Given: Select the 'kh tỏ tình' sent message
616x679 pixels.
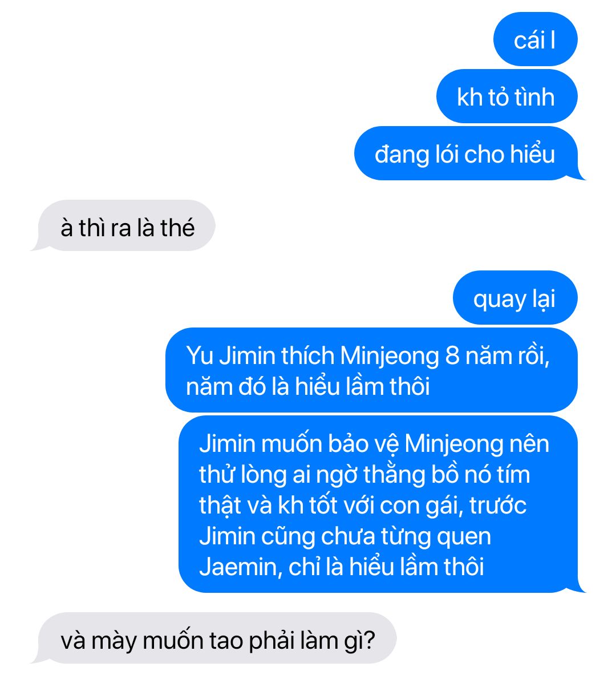Looking at the screenshot, I should pos(506,96).
